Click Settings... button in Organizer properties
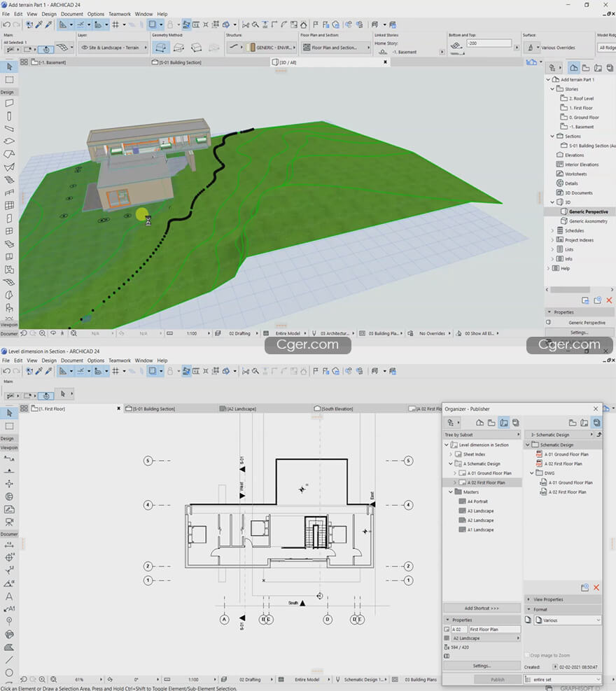This screenshot has width=616, height=691. coord(482,666)
